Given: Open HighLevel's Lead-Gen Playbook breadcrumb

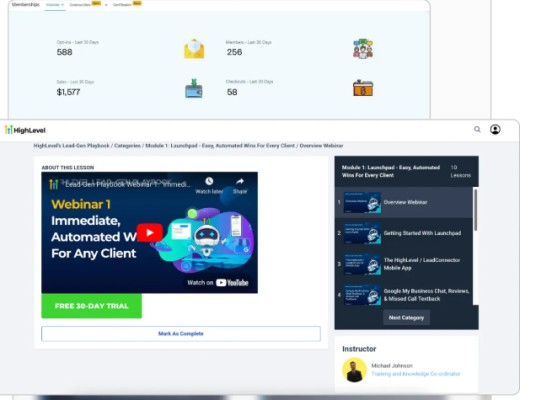Looking at the screenshot, I should 71,146.
